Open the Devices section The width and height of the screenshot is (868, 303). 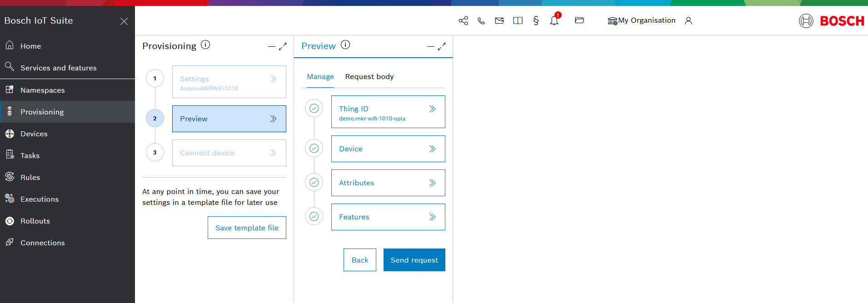(x=67, y=134)
